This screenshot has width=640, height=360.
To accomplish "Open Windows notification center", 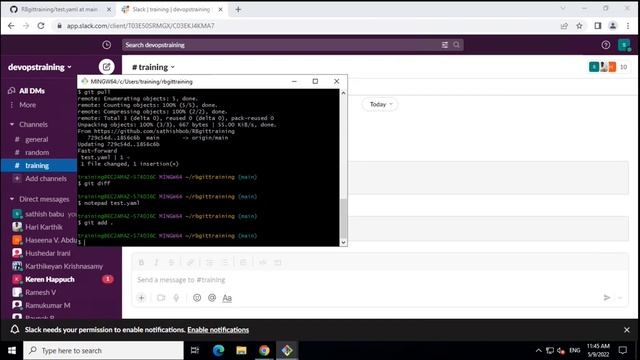I will (622, 351).
